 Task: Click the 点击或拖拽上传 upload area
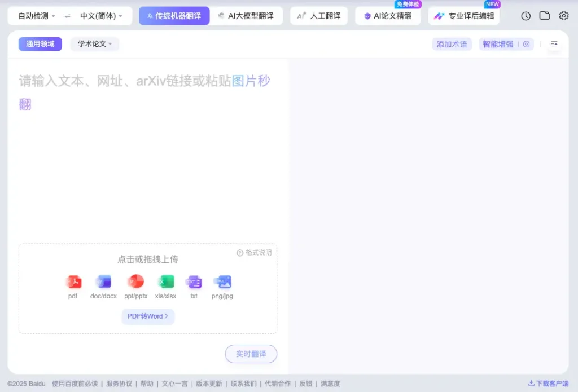pyautogui.click(x=148, y=288)
